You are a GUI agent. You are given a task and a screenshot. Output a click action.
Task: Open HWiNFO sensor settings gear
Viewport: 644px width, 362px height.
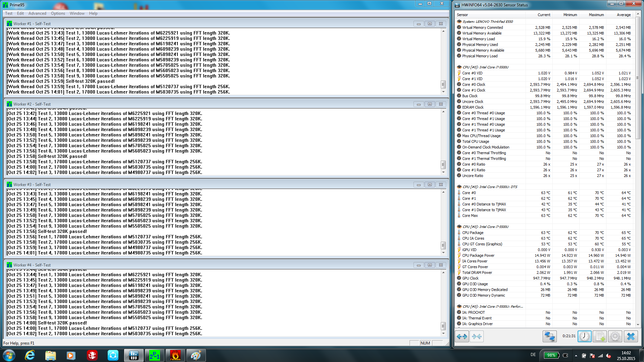(x=615, y=336)
